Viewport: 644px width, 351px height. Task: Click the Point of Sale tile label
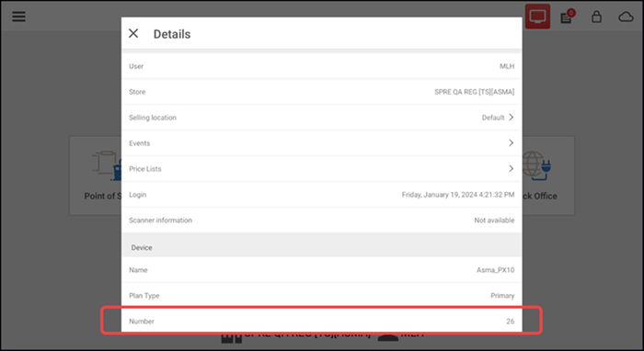pyautogui.click(x=103, y=196)
